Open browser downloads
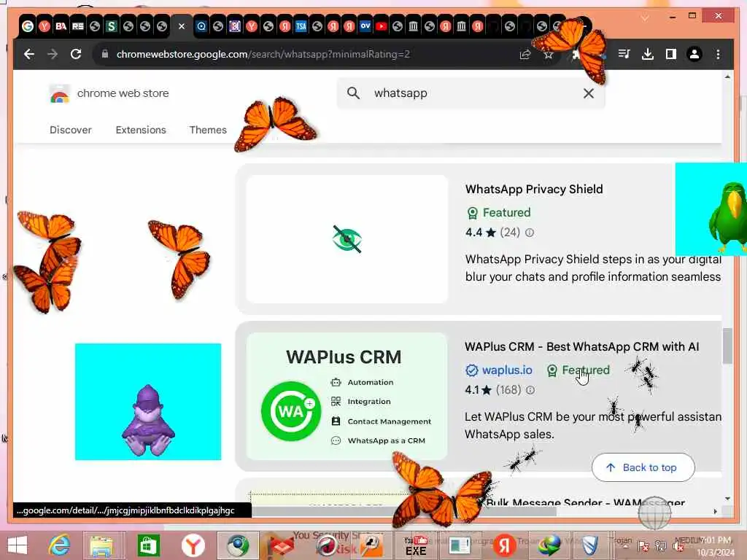This screenshot has width=747, height=560. coord(648,54)
